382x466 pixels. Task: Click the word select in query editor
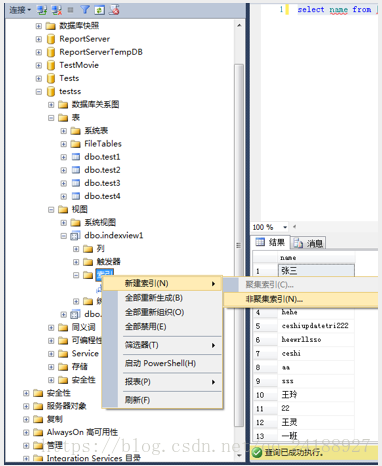tap(311, 10)
